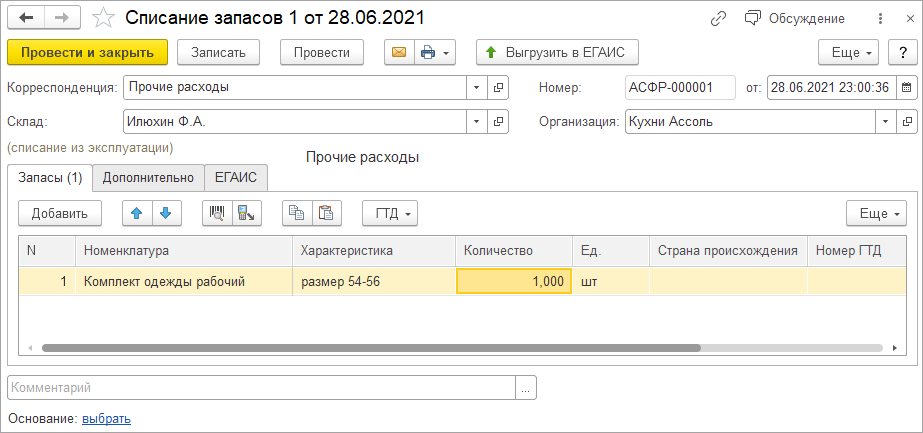
Task: Click the Корреспонденция field Прочие расходы
Action: coord(295,88)
